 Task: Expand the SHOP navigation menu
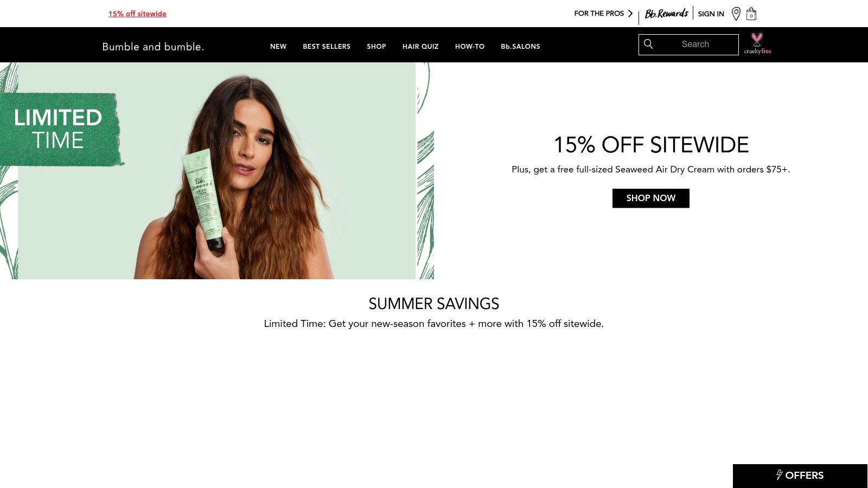pos(376,47)
